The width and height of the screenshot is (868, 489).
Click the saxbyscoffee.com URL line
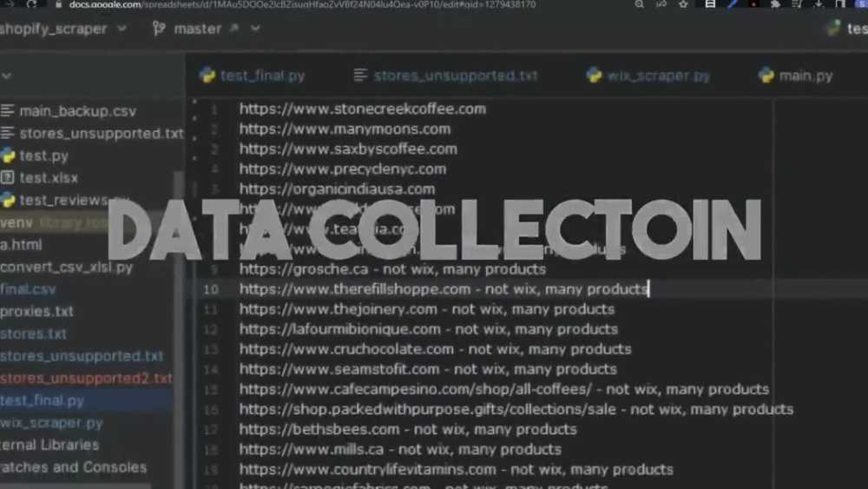(348, 149)
